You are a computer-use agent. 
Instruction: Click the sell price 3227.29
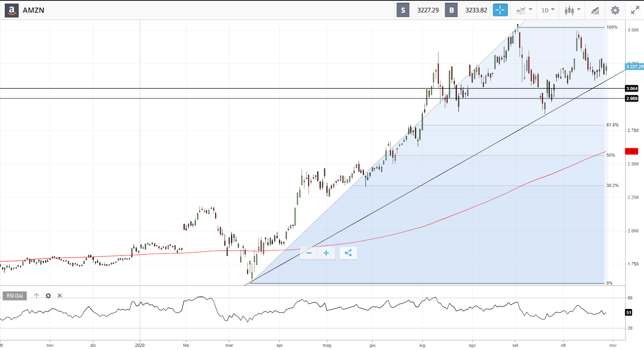pos(428,10)
